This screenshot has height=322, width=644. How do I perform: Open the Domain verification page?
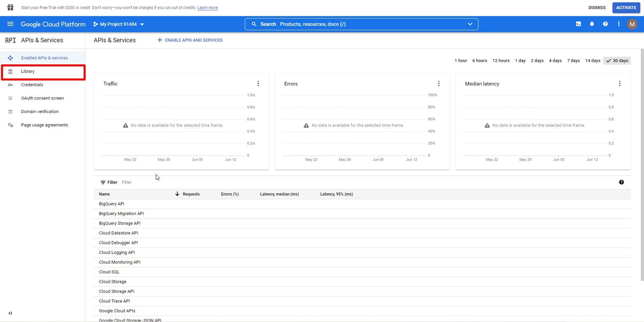43,112
